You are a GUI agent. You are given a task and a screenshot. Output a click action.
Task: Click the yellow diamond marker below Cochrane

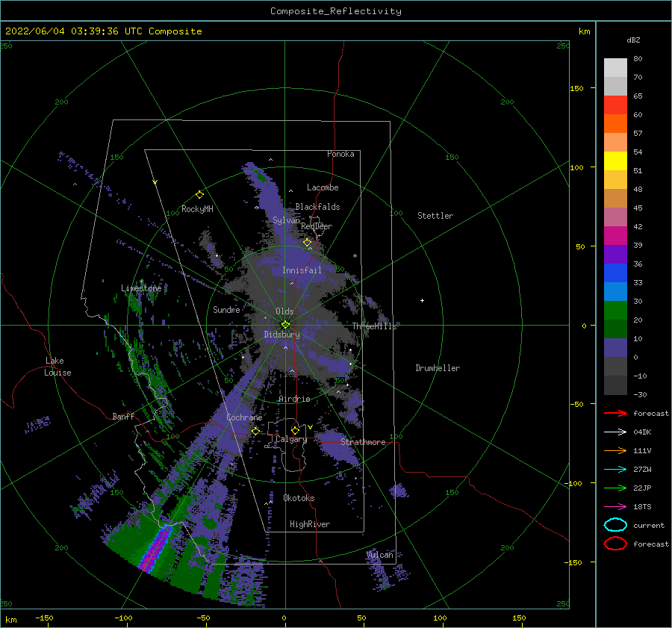pyautogui.click(x=255, y=431)
